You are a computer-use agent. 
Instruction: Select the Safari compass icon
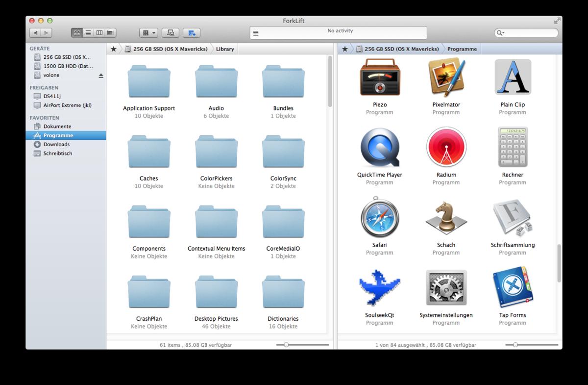coord(380,218)
